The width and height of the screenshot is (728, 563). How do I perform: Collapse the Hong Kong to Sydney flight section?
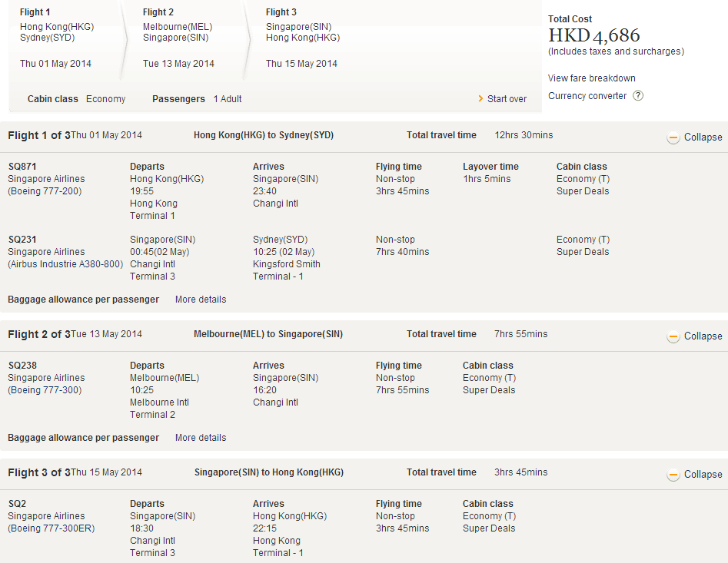(703, 137)
